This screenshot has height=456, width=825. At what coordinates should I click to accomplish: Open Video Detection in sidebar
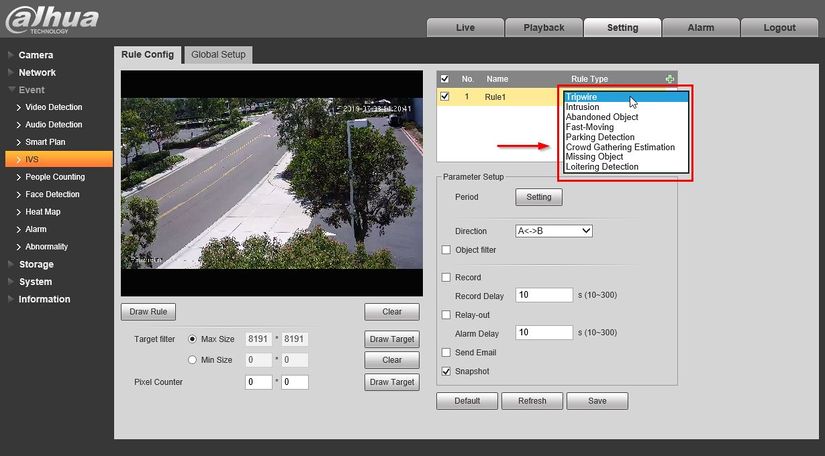(x=54, y=107)
